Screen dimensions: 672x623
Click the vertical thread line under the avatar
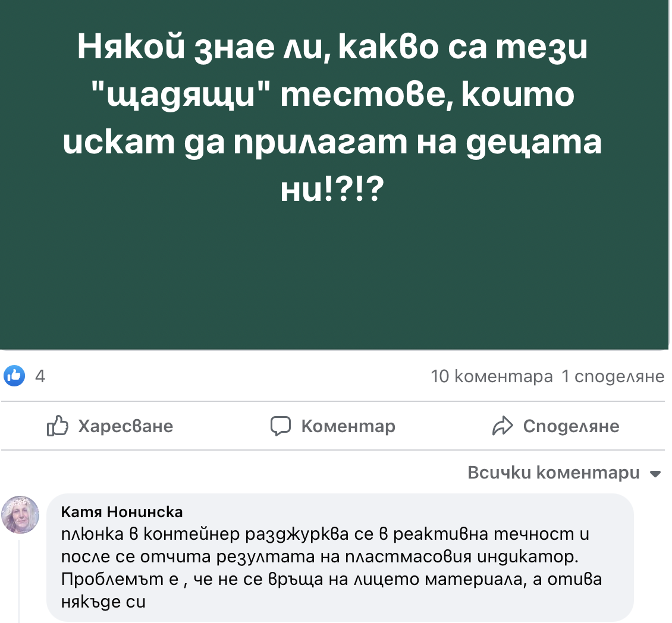point(19,583)
